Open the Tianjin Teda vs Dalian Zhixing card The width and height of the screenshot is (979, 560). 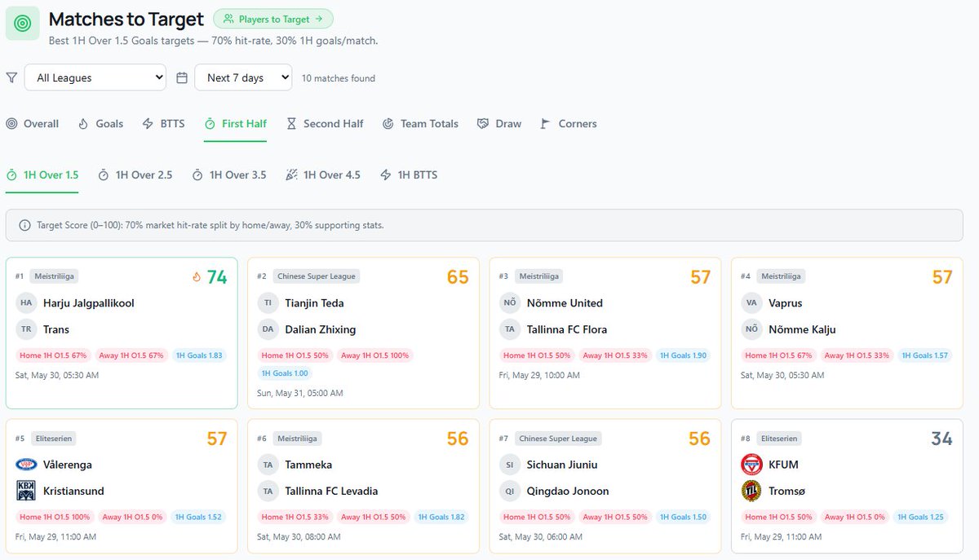tap(363, 333)
